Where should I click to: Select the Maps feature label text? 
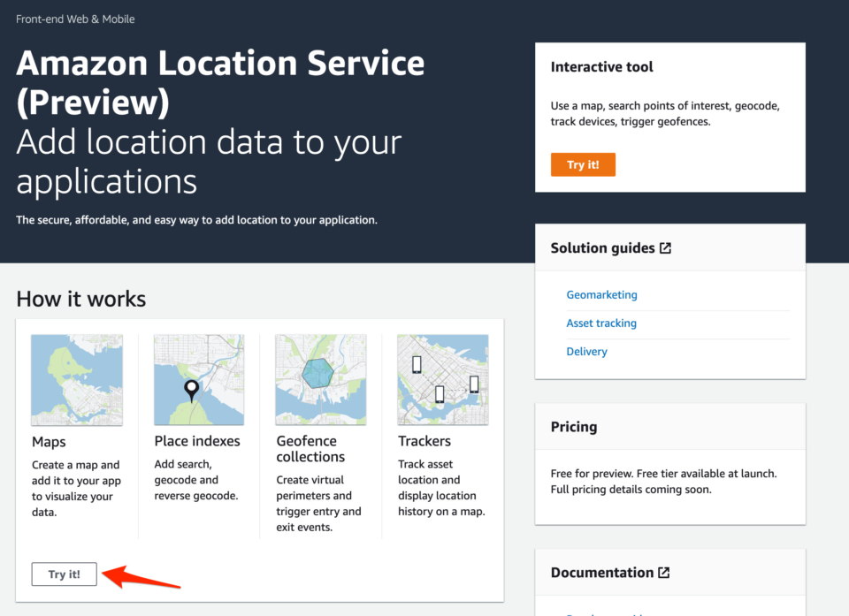[x=49, y=440]
